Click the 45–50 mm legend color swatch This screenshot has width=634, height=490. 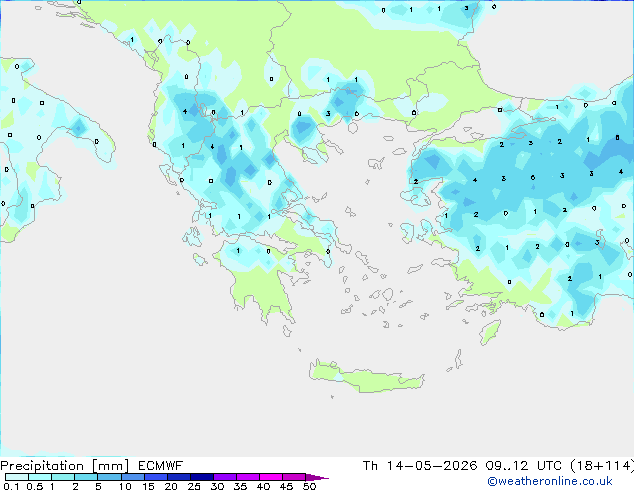pos(294,477)
